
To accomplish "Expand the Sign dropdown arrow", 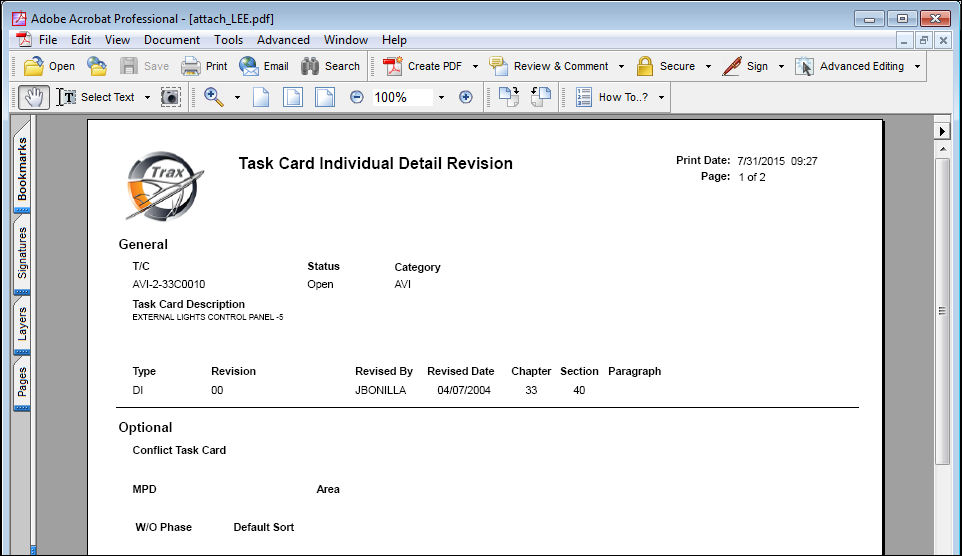I will (x=781, y=66).
